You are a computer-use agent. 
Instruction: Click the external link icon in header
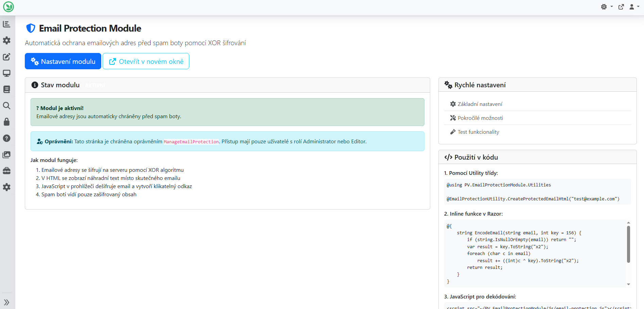point(621,7)
